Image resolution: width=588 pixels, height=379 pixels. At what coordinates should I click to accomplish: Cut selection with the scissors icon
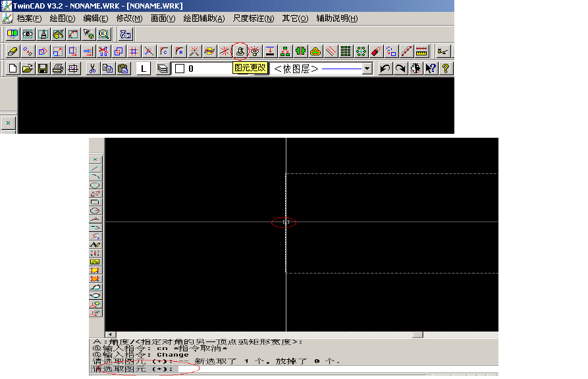[x=92, y=69]
